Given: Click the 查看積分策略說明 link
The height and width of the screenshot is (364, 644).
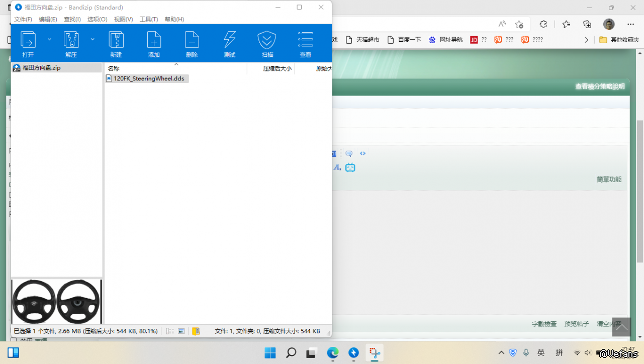Looking at the screenshot, I should click(x=600, y=86).
